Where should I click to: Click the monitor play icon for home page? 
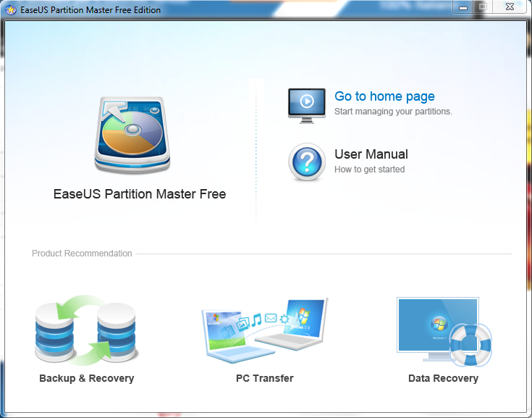[x=307, y=106]
